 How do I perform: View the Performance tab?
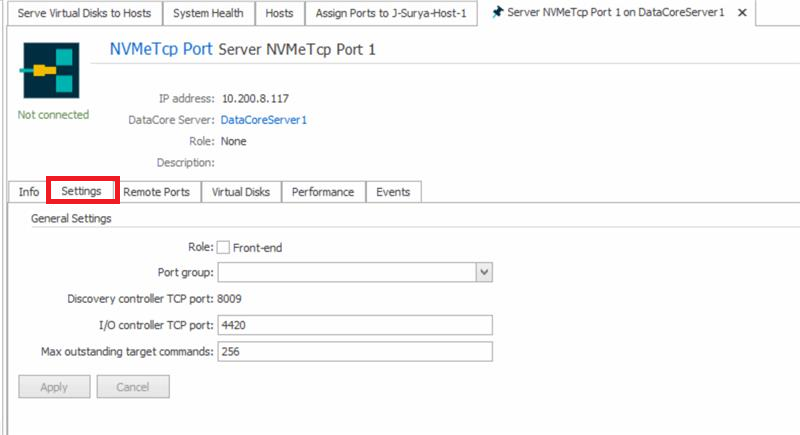323,192
